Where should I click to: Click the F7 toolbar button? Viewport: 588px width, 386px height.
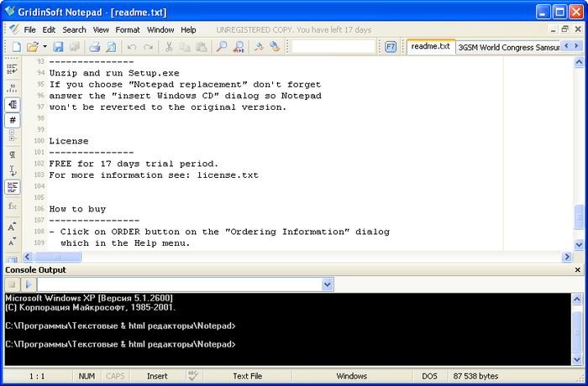[x=391, y=47]
